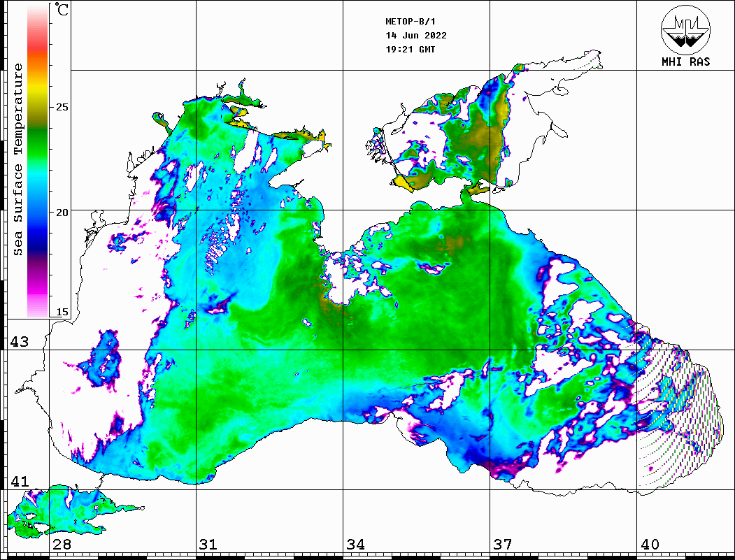Click the longitude label '37'
Screen dimensions: 735x560
(503, 544)
